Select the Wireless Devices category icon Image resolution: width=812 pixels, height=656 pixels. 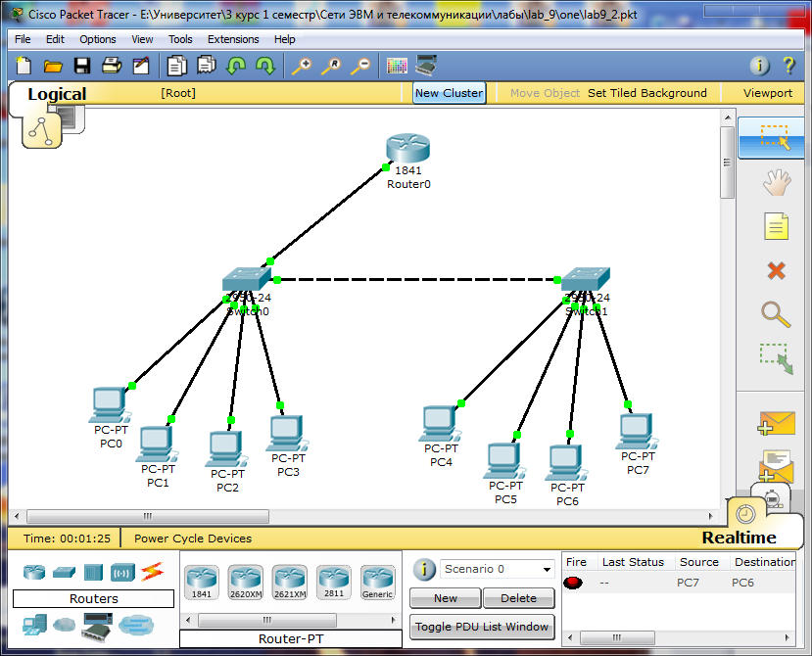pyautogui.click(x=122, y=572)
